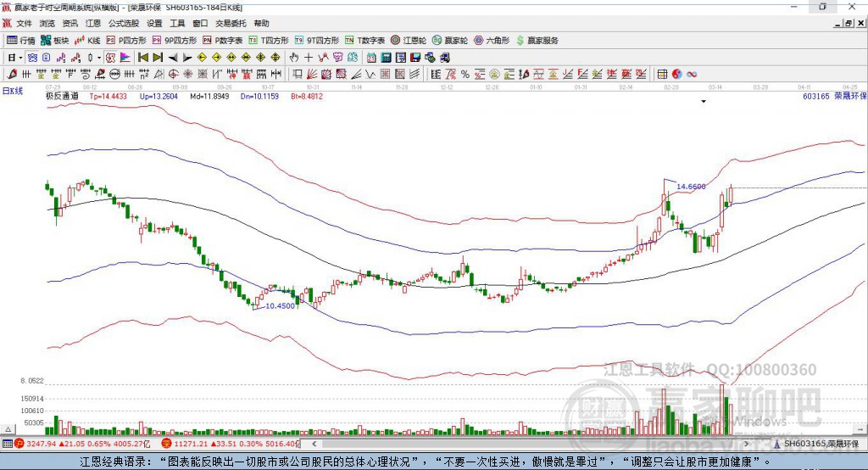Move chart left with black arrow
Image resolution: width=868 pixels, height=470 pixels.
click(173, 58)
